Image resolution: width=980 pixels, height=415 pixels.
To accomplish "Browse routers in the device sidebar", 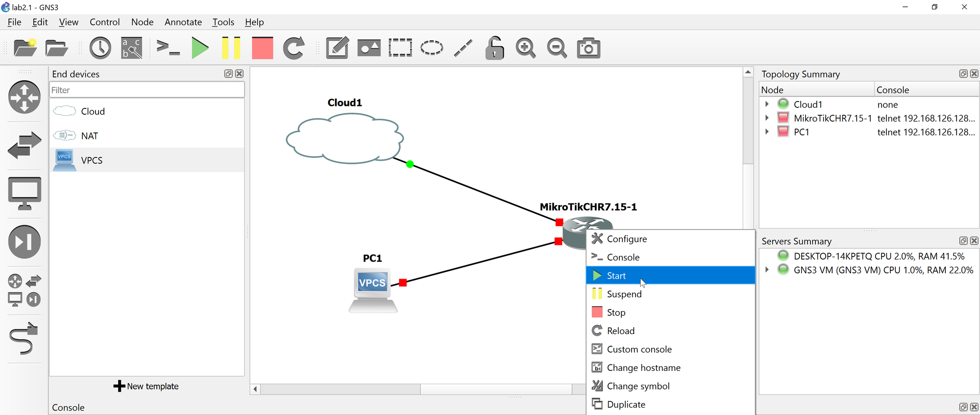I will point(24,97).
